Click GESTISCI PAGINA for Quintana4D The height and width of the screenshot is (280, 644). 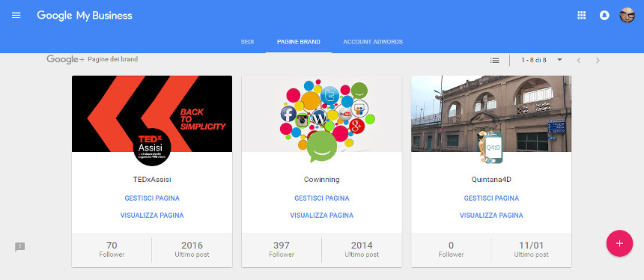coord(491,198)
